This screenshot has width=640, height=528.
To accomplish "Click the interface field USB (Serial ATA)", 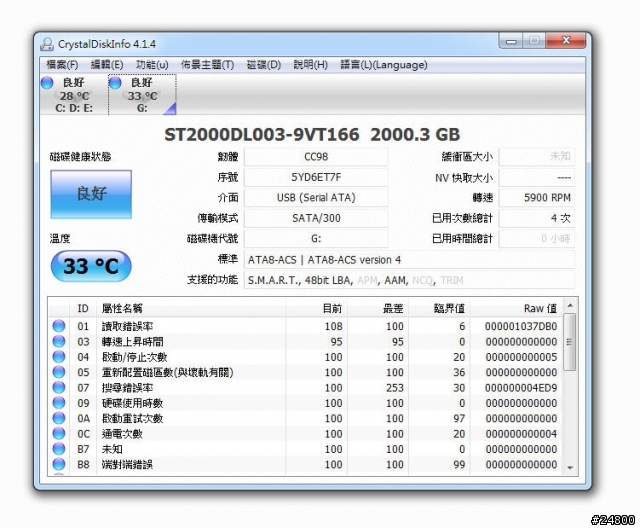I will (x=316, y=197).
